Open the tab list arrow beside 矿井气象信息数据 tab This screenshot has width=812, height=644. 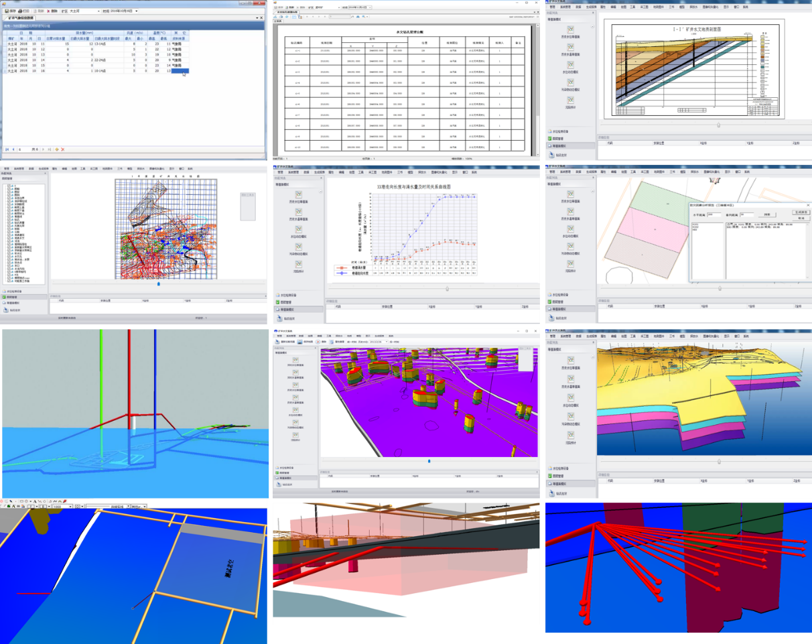pos(257,18)
